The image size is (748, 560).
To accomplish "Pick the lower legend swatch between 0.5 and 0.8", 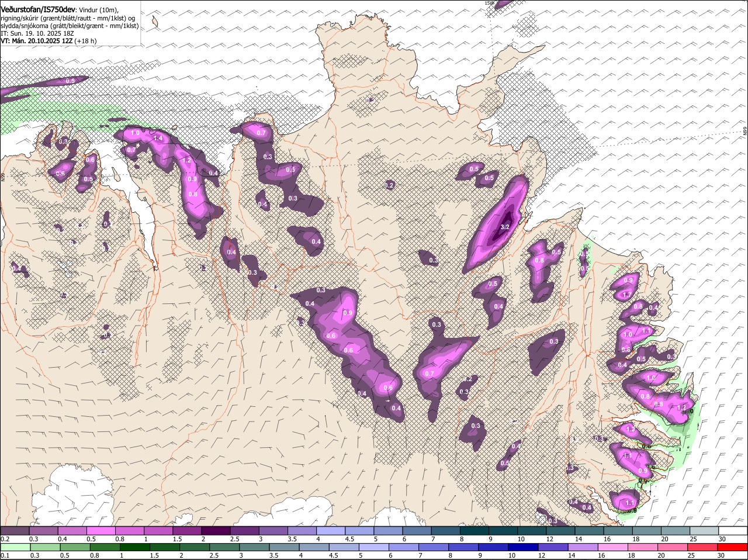I will pyautogui.click(x=76, y=547).
